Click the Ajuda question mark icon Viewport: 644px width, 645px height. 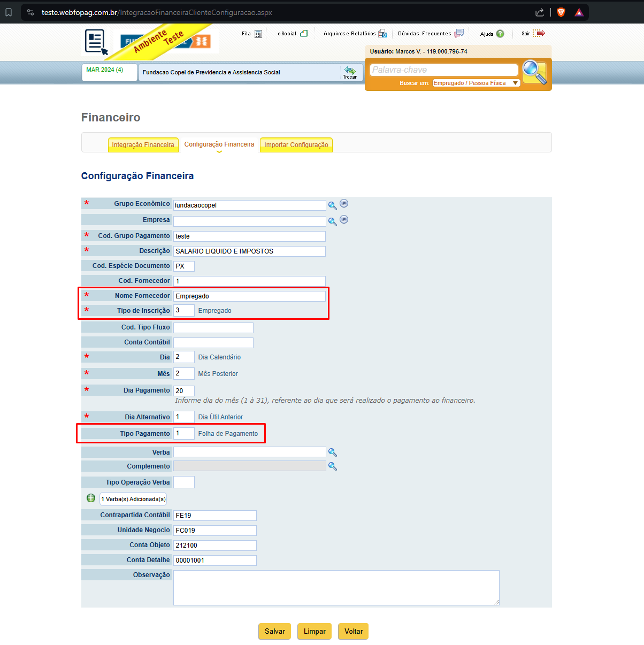[500, 34]
